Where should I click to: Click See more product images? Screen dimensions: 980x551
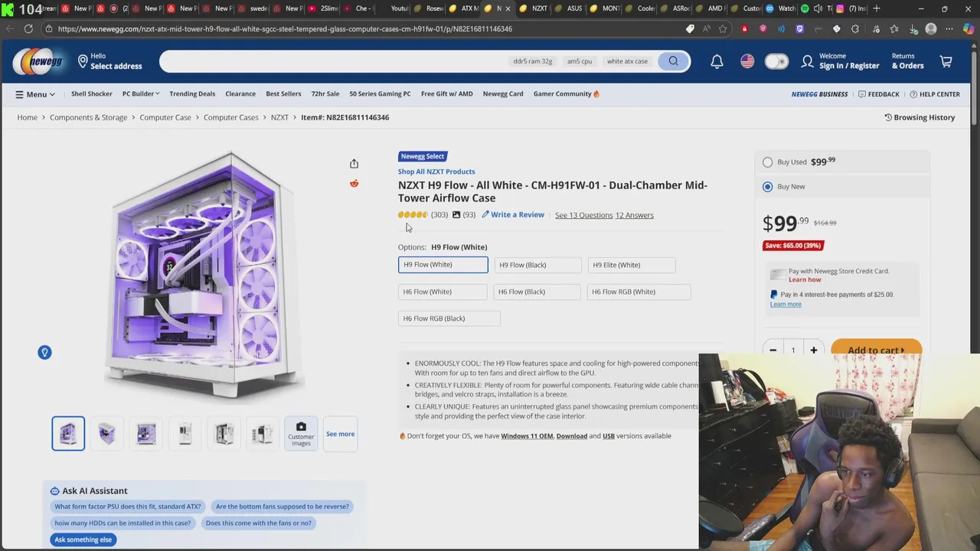340,434
